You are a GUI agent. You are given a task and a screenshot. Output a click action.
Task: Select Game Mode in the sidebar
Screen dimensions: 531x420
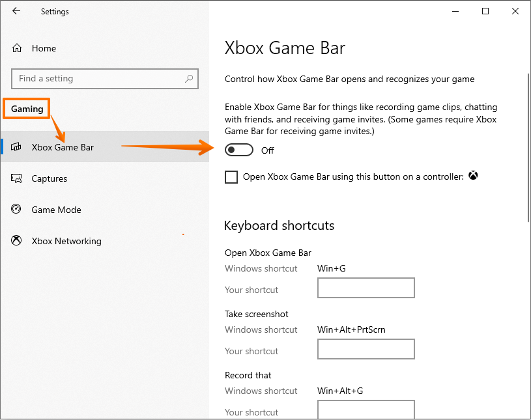56,210
